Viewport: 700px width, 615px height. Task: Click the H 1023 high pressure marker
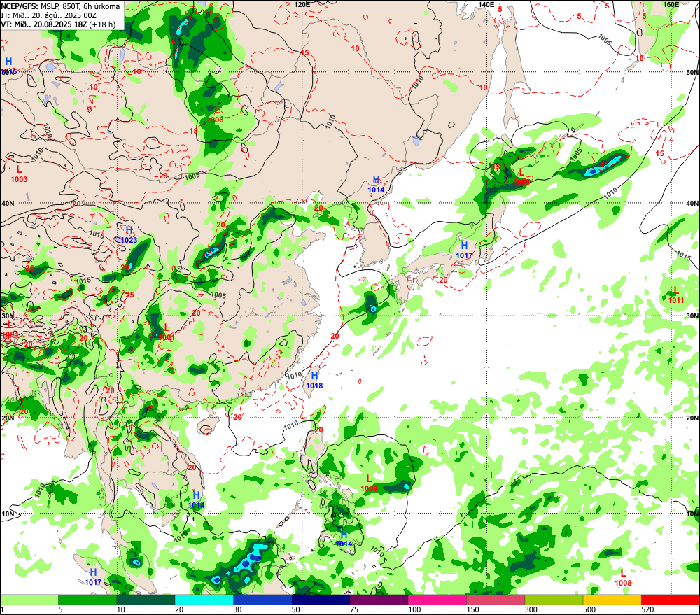tap(129, 235)
